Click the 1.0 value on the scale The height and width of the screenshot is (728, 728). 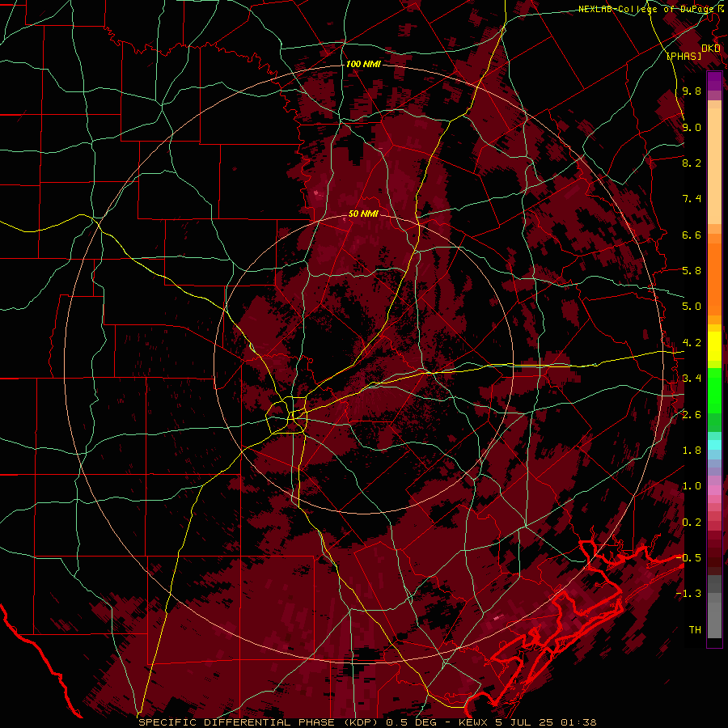click(x=692, y=486)
